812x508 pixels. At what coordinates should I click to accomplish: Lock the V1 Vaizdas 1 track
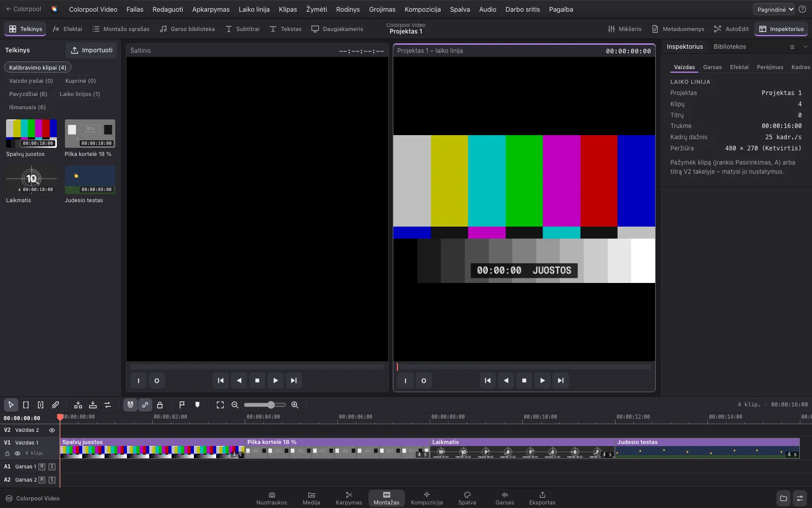point(7,453)
